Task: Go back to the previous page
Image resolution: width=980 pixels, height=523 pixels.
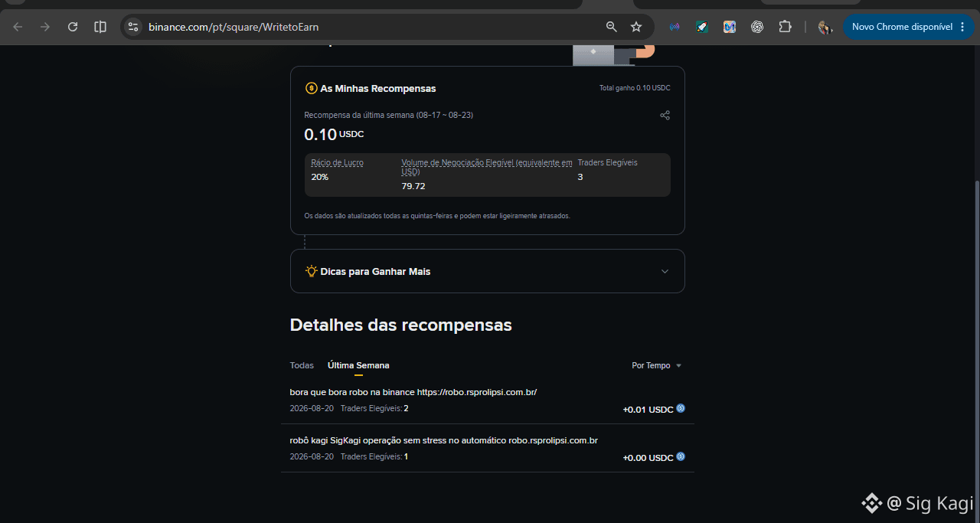Action: pos(18,27)
